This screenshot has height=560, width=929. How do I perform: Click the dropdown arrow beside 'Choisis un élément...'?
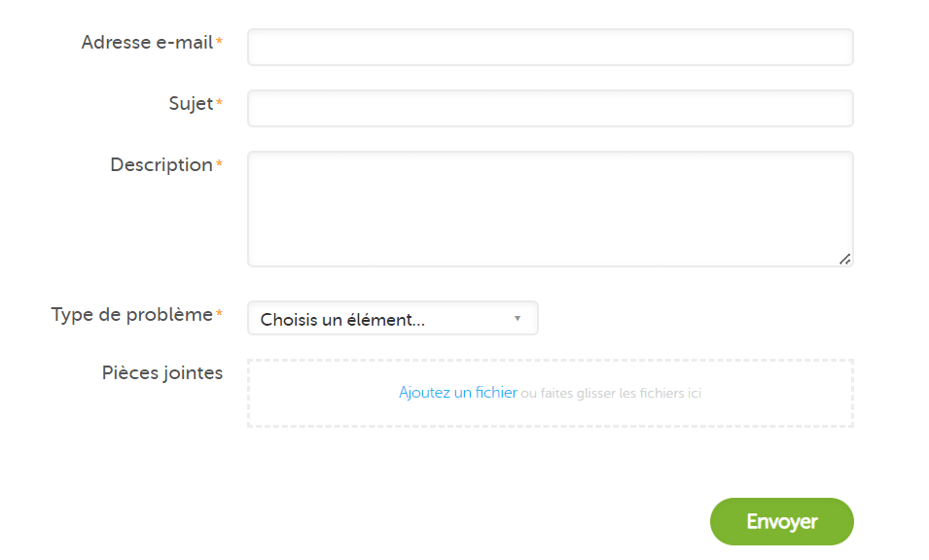tap(517, 318)
